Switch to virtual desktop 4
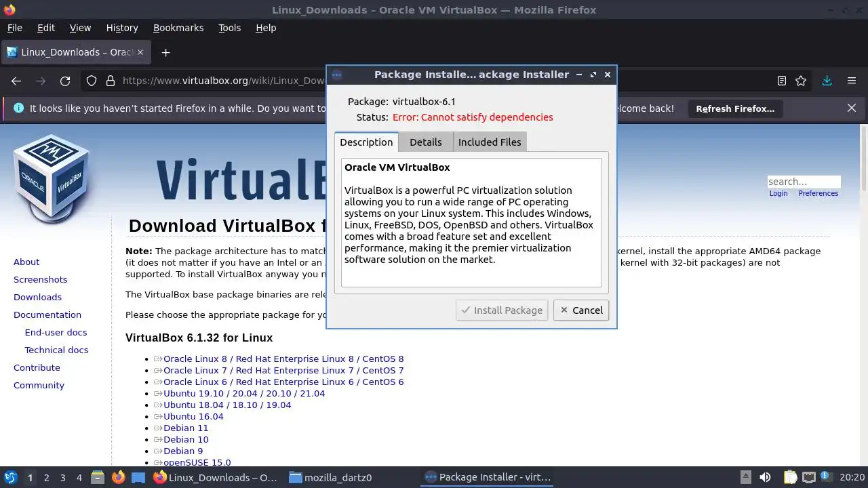 79,477
